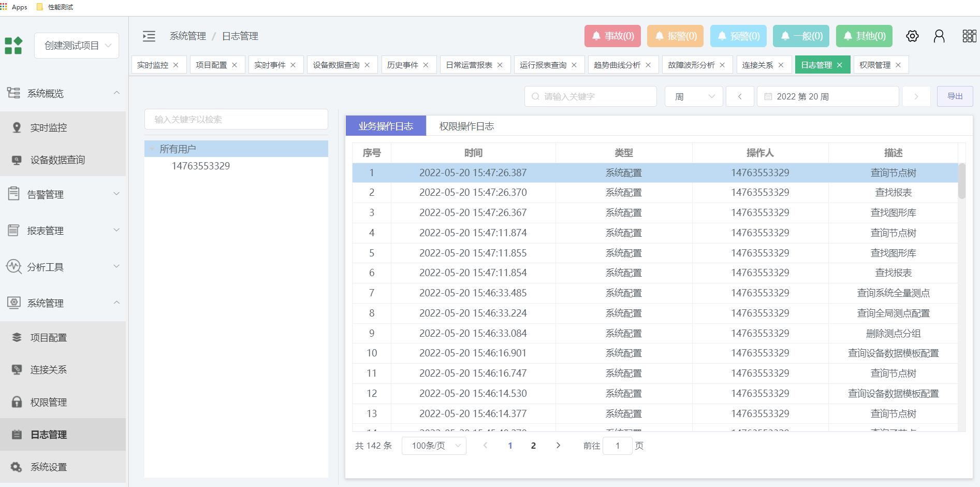Go to previous week arrow button
Image resolution: width=980 pixels, height=487 pixels.
click(x=740, y=96)
